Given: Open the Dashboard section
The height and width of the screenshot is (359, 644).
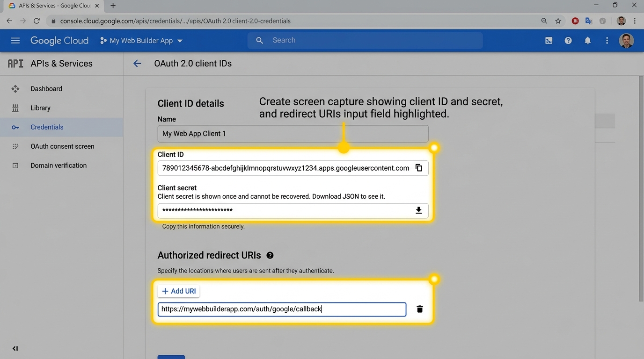Looking at the screenshot, I should [x=46, y=89].
